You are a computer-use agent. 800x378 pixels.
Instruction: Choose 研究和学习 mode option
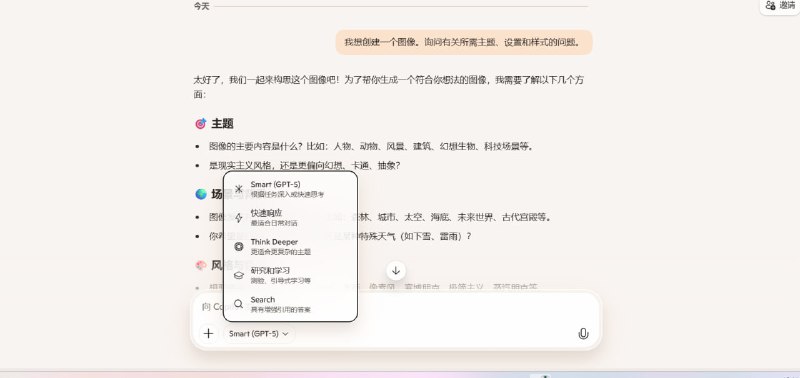click(290, 275)
